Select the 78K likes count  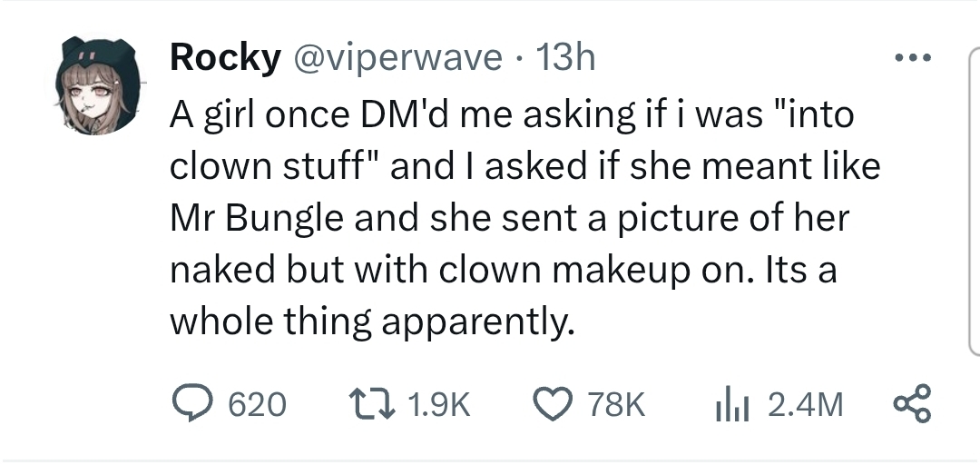click(615, 404)
